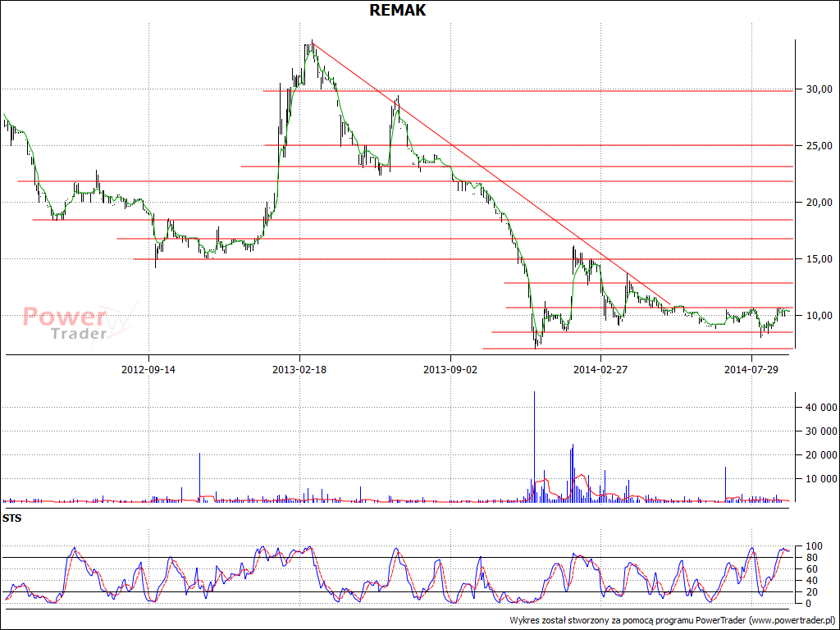Click the 20 000 volume axis label
The height and width of the screenshot is (630, 840).
click(821, 454)
